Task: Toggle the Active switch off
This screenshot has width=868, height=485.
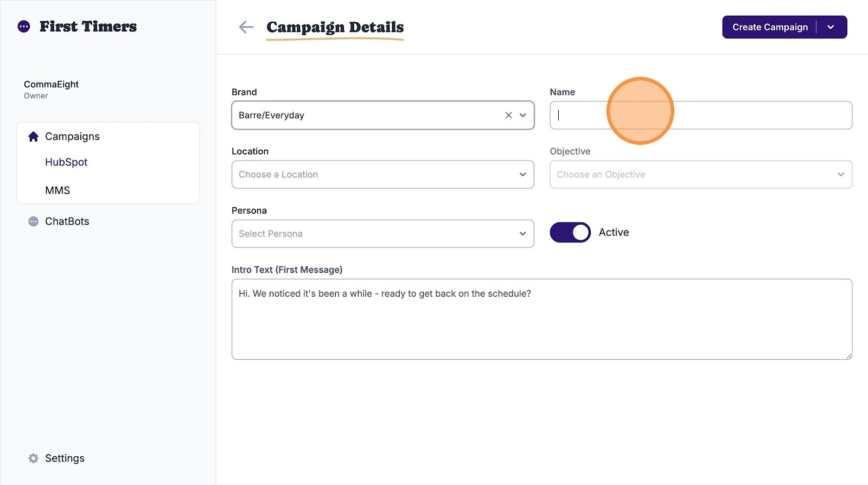Action: pyautogui.click(x=570, y=232)
